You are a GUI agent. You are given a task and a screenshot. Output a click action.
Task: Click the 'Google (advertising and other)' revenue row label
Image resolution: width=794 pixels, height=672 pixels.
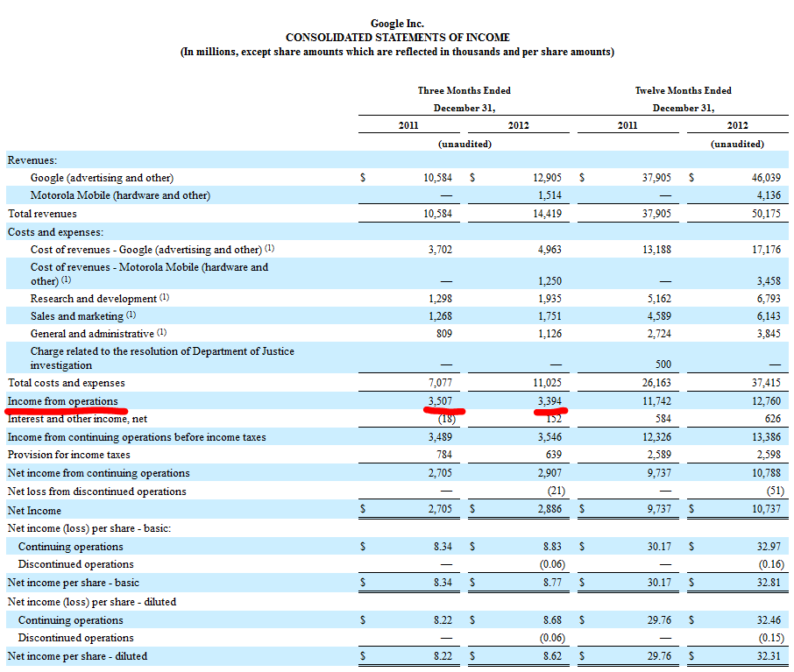tap(102, 178)
